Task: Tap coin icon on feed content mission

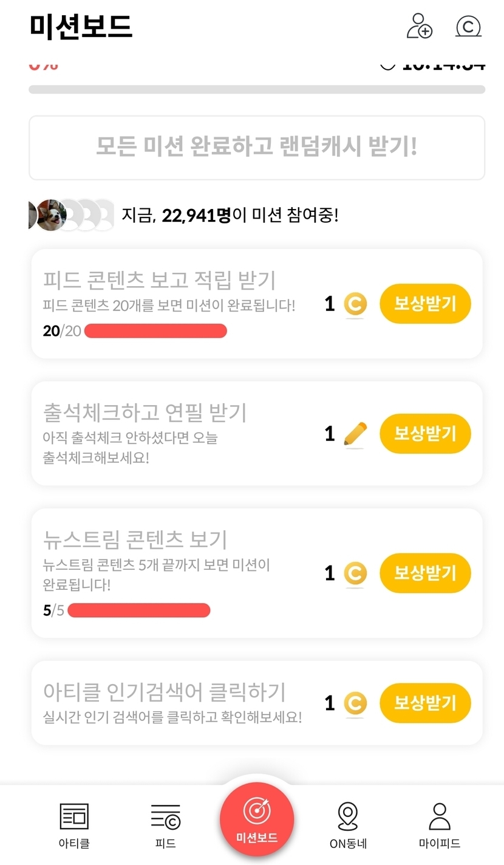Action: pyautogui.click(x=355, y=304)
